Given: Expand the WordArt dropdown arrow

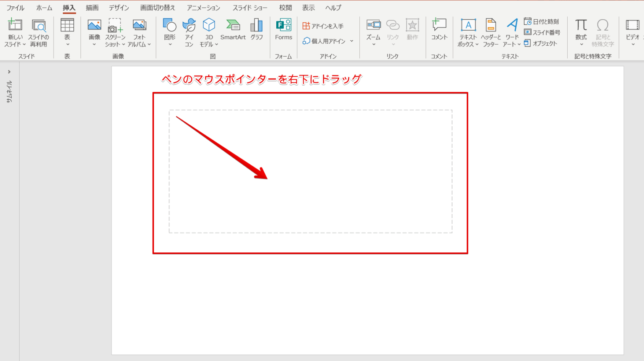Looking at the screenshot, I should pos(519,44).
